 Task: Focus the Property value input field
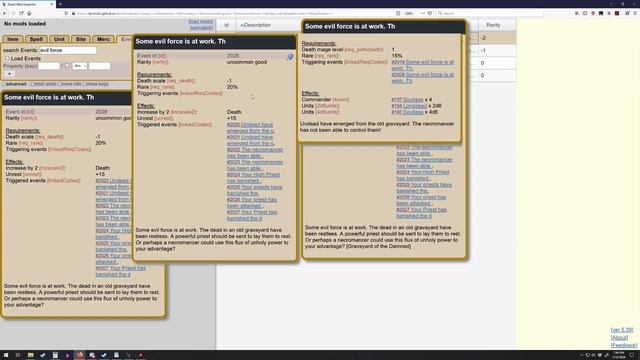[100, 66]
